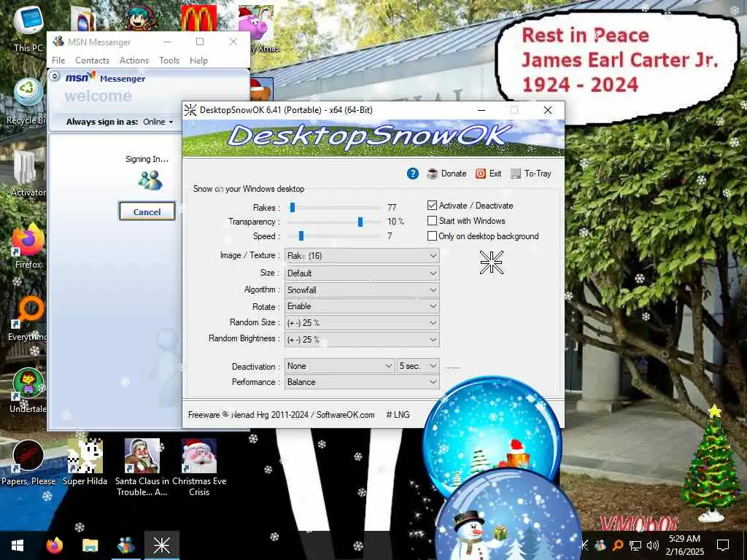Click the Transparency value 10 %
The image size is (747, 560).
coord(395,222)
